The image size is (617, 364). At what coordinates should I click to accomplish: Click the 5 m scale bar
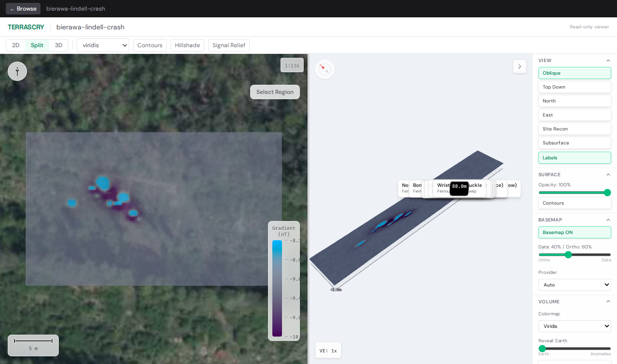(x=33, y=345)
